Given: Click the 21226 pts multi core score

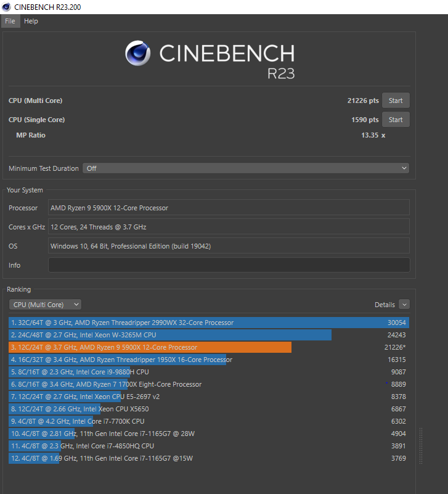Looking at the screenshot, I should (x=363, y=101).
